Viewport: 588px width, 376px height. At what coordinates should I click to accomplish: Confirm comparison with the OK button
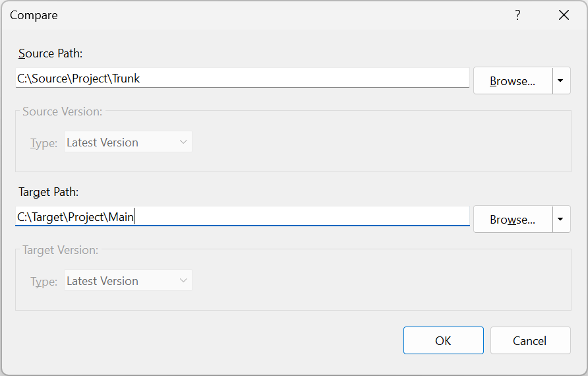tap(443, 340)
